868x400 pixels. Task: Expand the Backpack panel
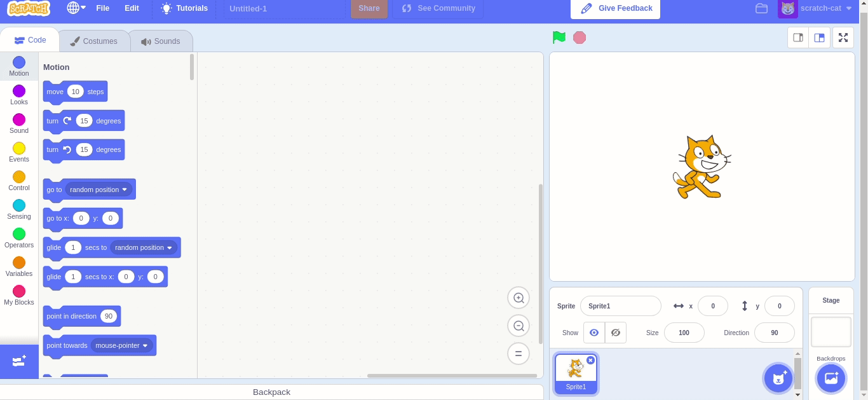click(x=271, y=392)
